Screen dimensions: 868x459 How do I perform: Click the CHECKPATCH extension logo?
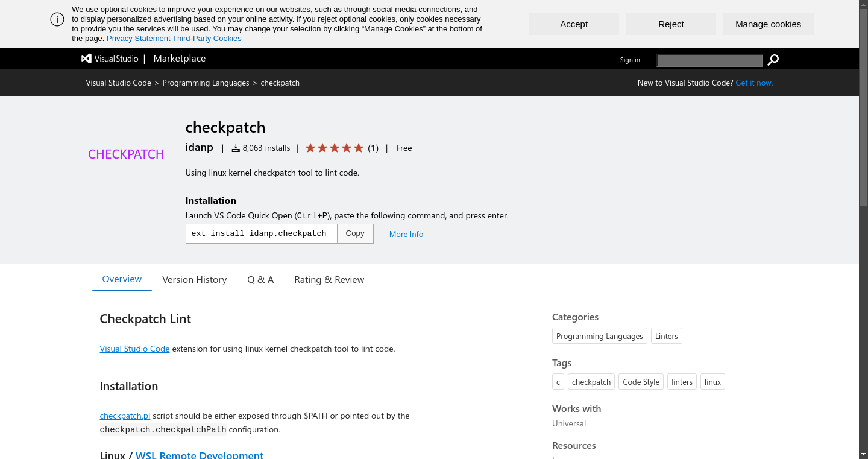click(x=126, y=154)
